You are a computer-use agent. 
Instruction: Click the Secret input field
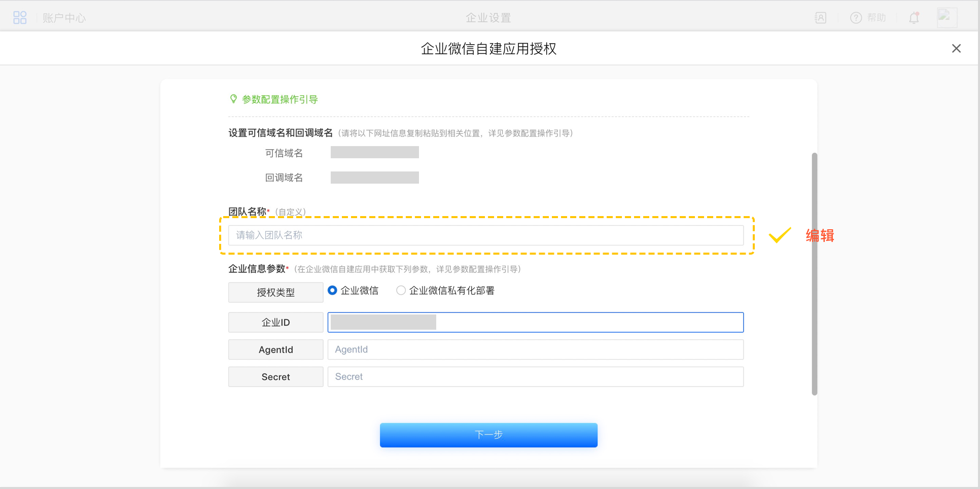pyautogui.click(x=535, y=377)
